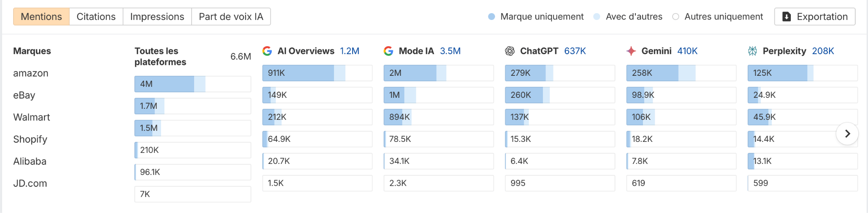868x213 pixels.
Task: Click the Toutes les plateformes header
Action: [160, 56]
